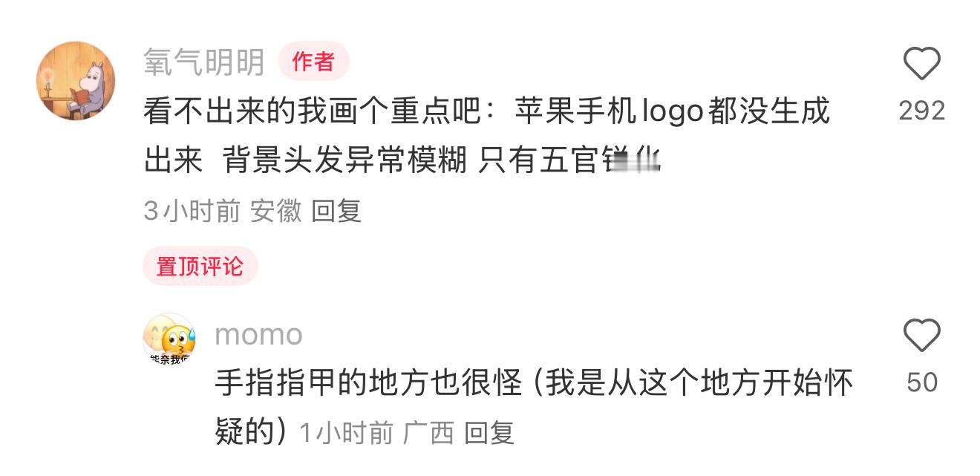
Task: Reply to momo's comment via 回复 next to 广西
Action: click(x=489, y=432)
